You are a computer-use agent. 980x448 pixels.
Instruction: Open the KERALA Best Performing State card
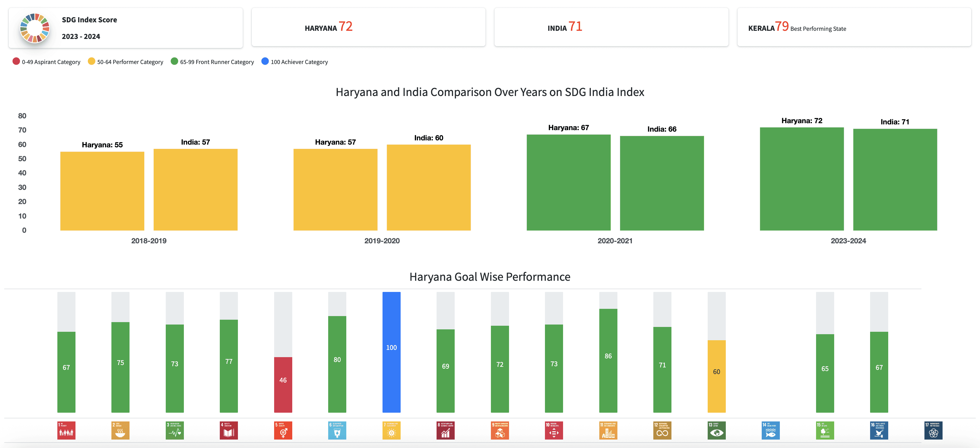coord(854,27)
